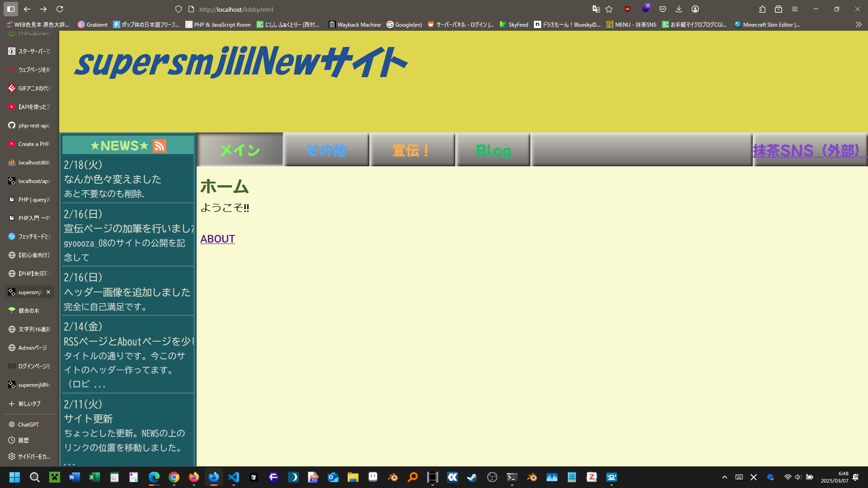
Task: Toggle the vertical tabs sidebar
Action: pos(10,9)
